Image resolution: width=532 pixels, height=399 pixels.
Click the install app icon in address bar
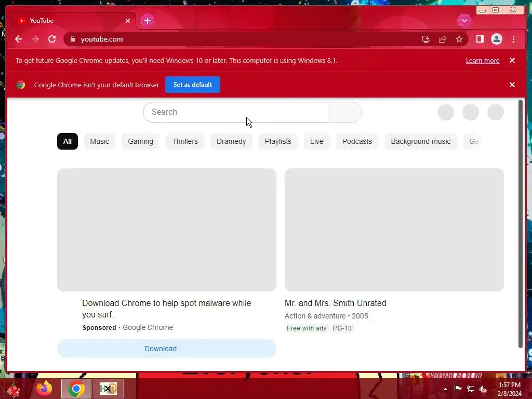coord(426,39)
